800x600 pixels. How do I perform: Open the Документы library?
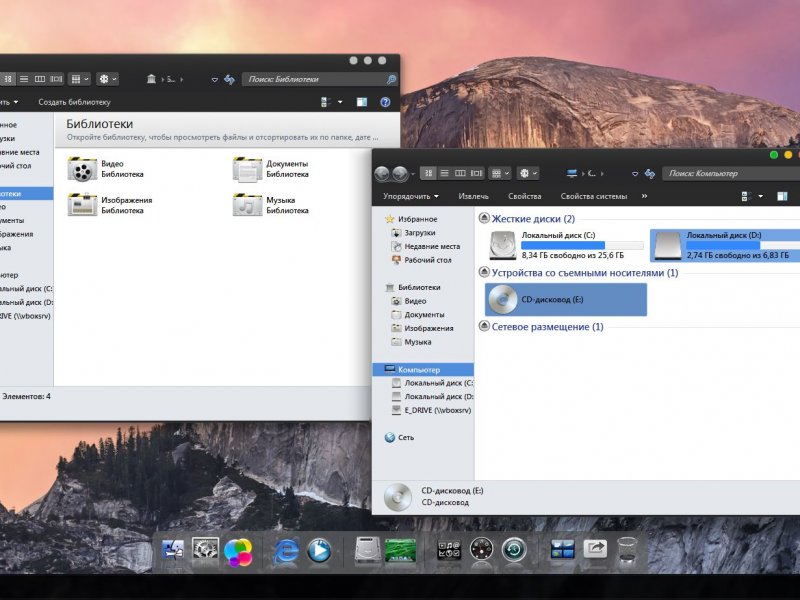click(271, 169)
